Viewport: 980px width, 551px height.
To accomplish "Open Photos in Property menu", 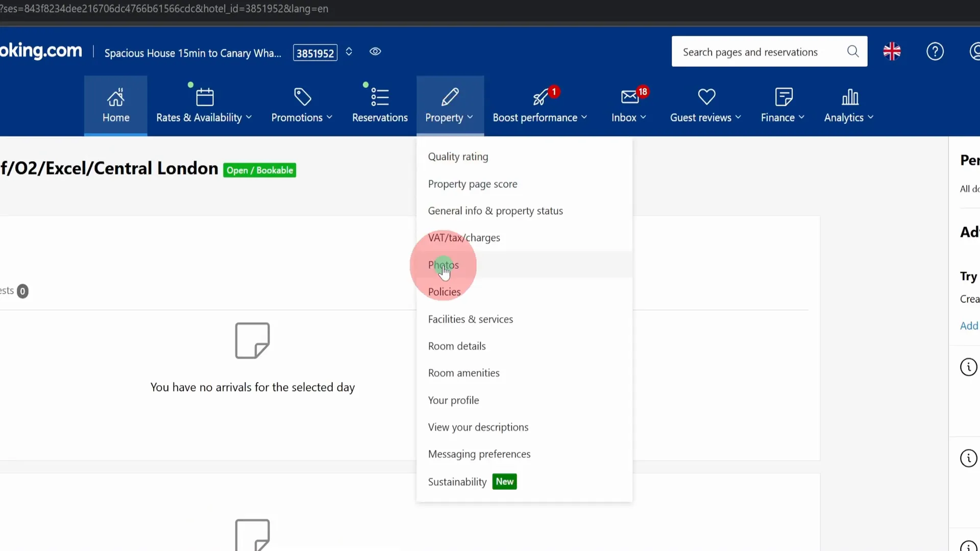I will (x=524, y=265).
